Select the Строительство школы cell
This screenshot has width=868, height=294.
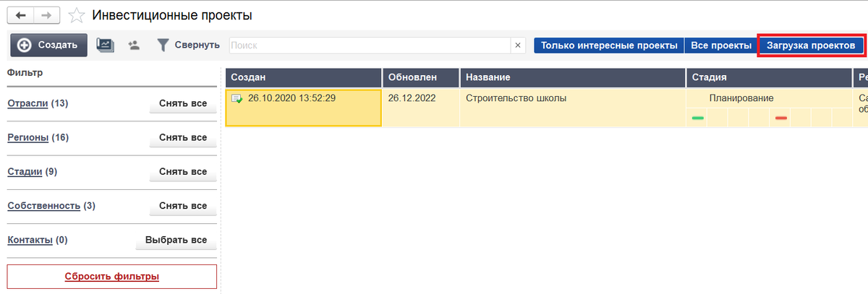coord(573,108)
